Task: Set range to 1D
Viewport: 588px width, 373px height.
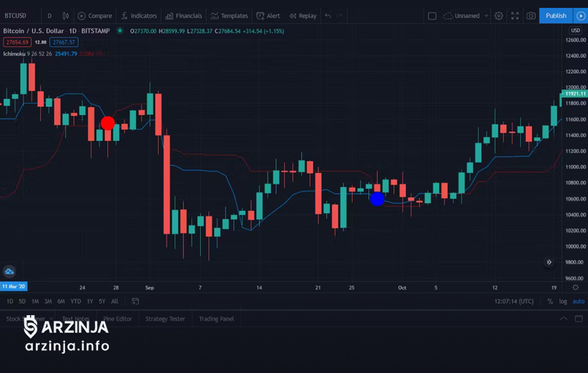Action: pos(10,301)
